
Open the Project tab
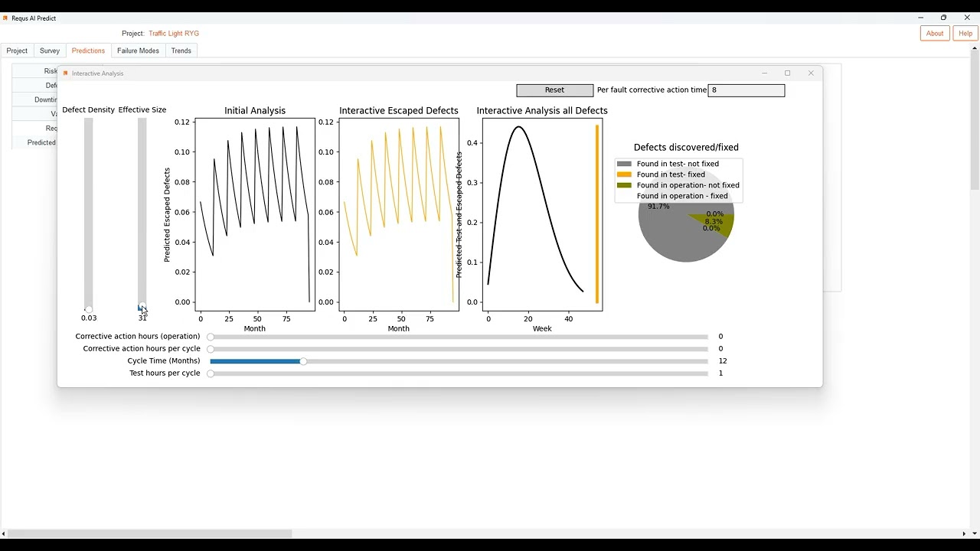[17, 51]
